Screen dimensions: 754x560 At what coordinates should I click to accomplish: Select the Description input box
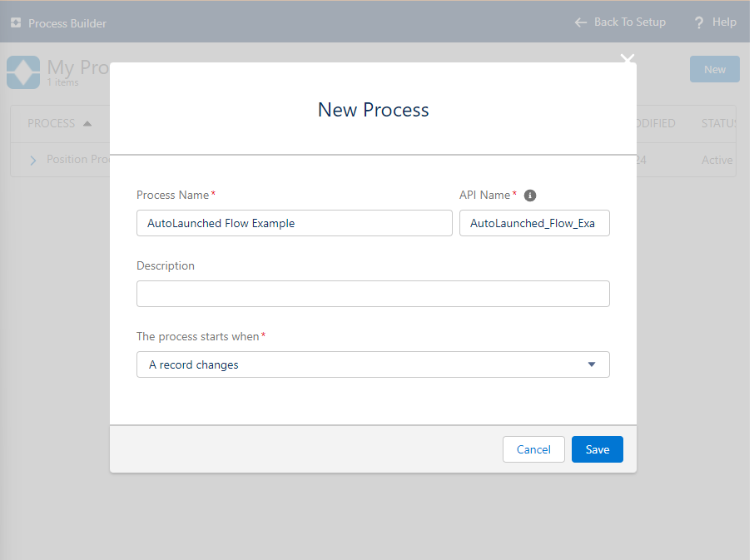click(373, 294)
